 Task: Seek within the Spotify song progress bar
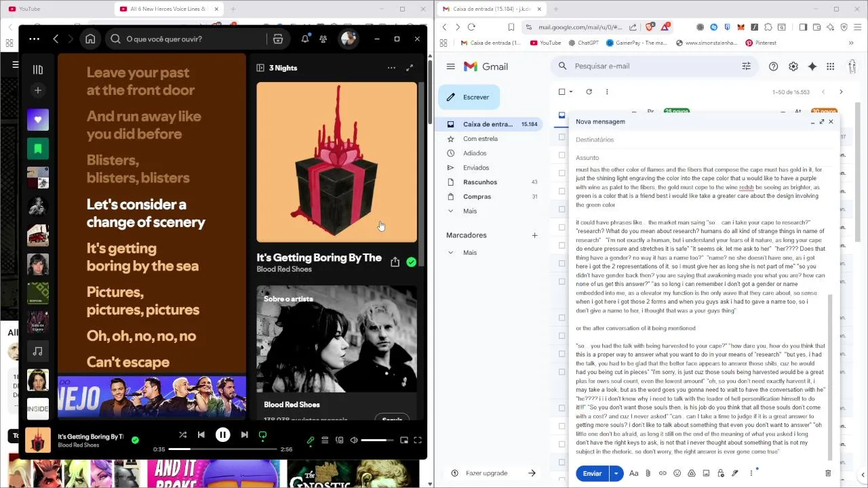pos(222,449)
